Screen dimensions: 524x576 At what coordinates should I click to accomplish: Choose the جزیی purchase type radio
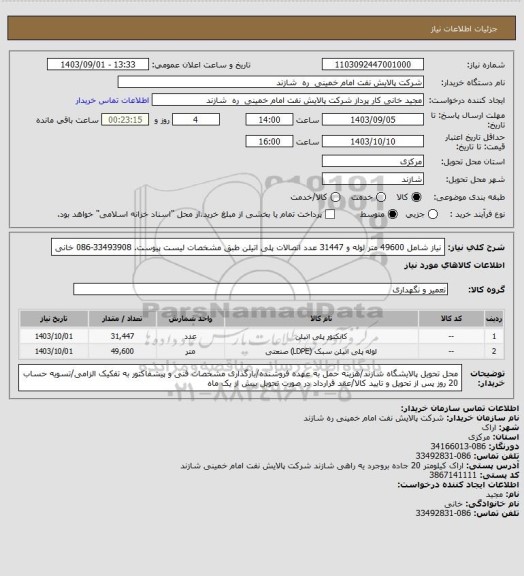(x=433, y=214)
